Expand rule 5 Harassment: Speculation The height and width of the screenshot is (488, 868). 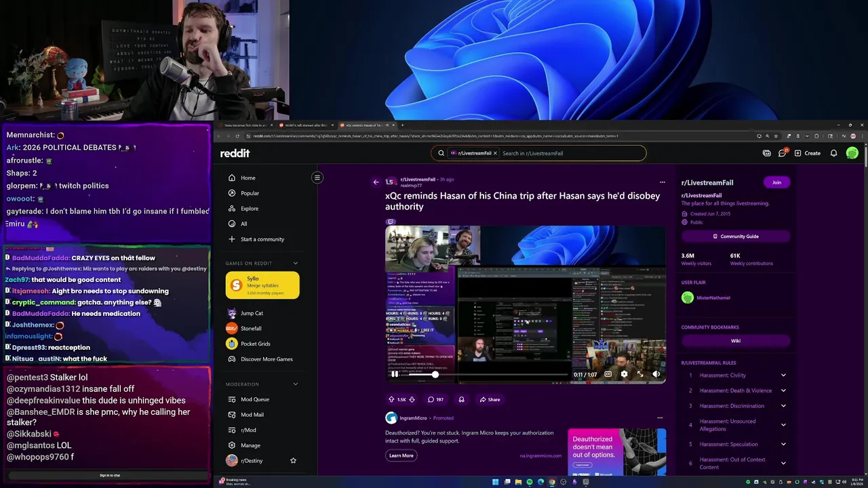coord(783,445)
